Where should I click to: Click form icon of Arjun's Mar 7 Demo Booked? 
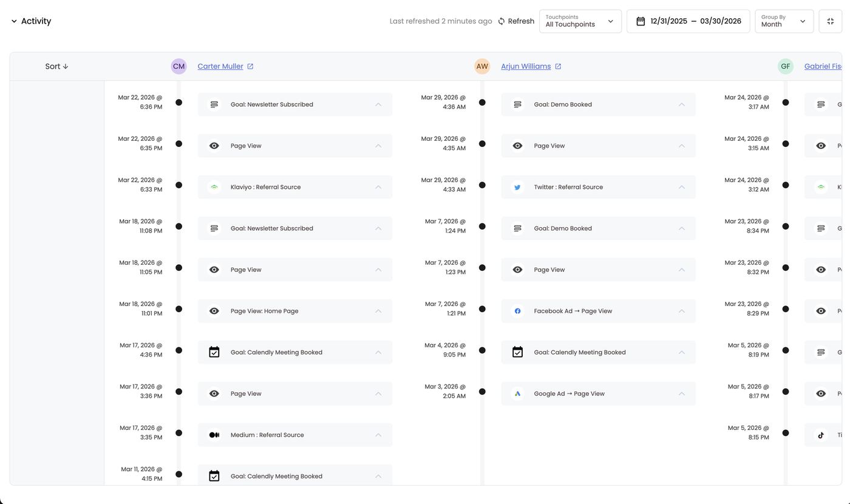pyautogui.click(x=518, y=228)
